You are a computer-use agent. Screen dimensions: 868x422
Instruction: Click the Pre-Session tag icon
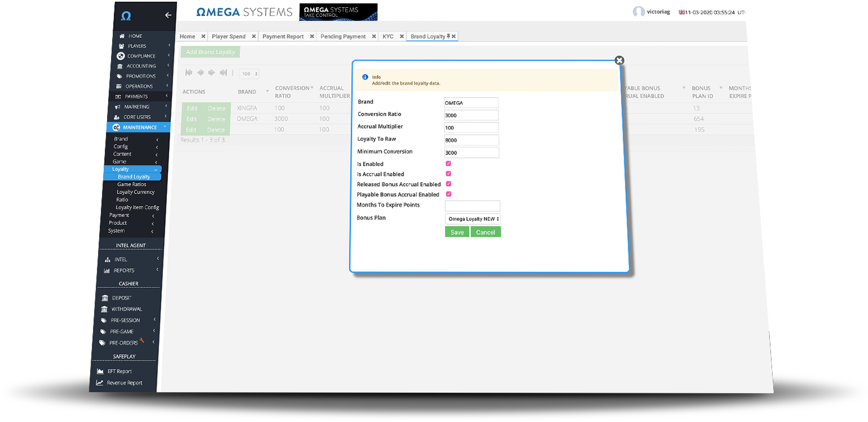pos(103,321)
